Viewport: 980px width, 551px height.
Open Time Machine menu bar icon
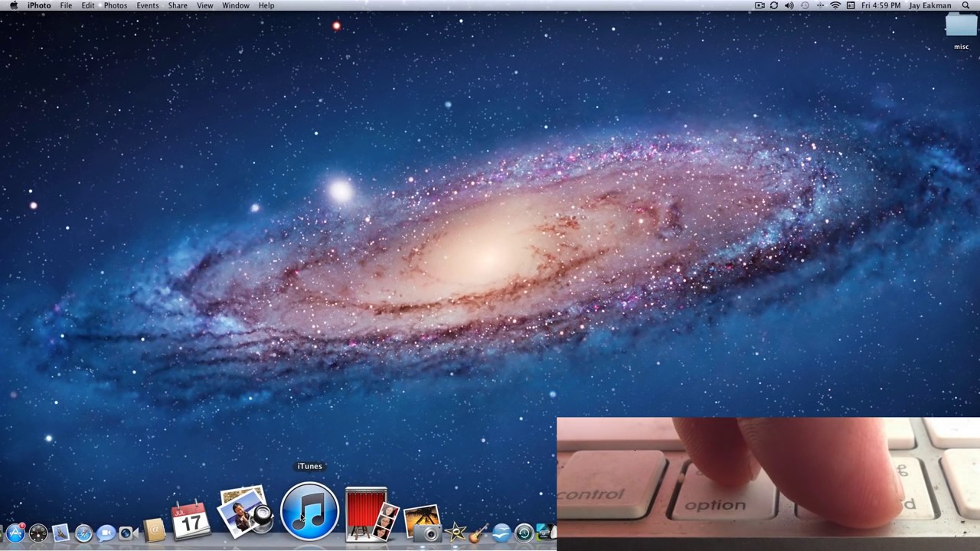coord(805,5)
